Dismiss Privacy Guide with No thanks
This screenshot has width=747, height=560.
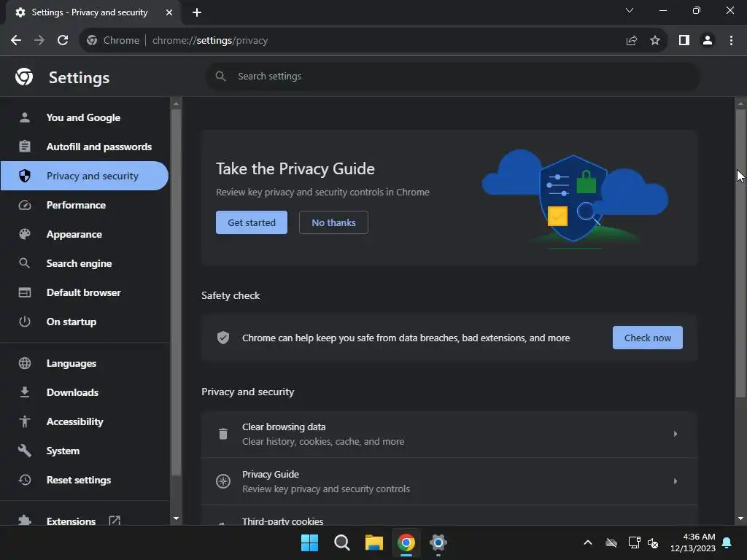(x=333, y=222)
